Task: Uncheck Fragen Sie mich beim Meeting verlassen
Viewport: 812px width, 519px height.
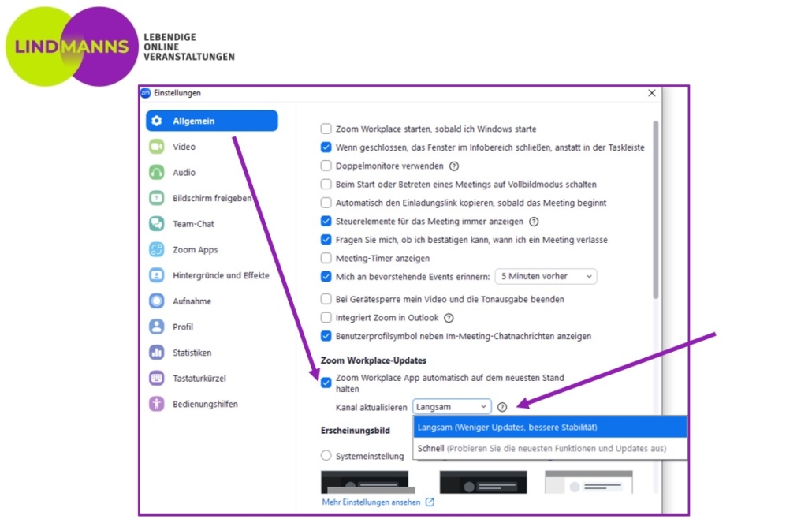Action: 326,239
